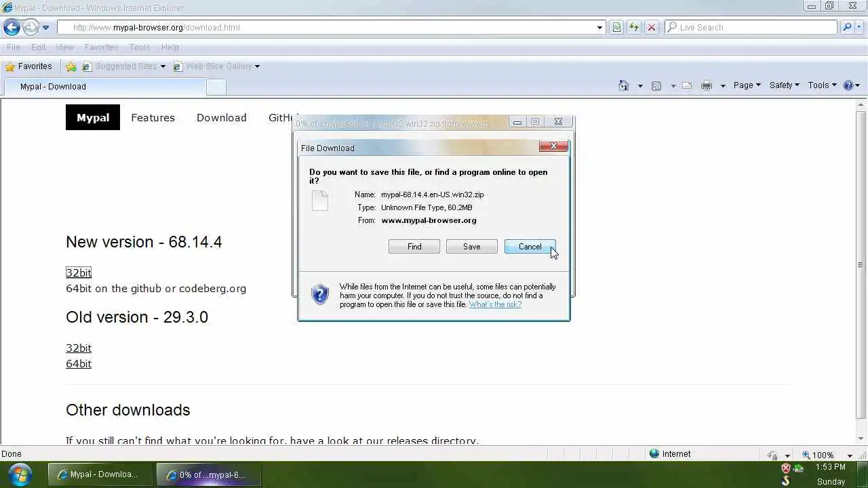868x488 pixels.
Task: Click the Save button in File Download
Action: click(x=472, y=247)
